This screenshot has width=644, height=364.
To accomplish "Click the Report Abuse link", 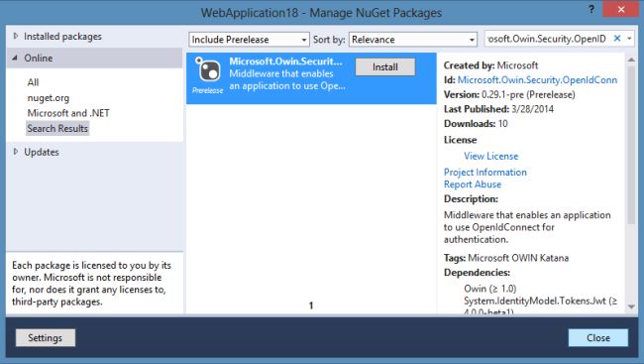I will coord(473,184).
